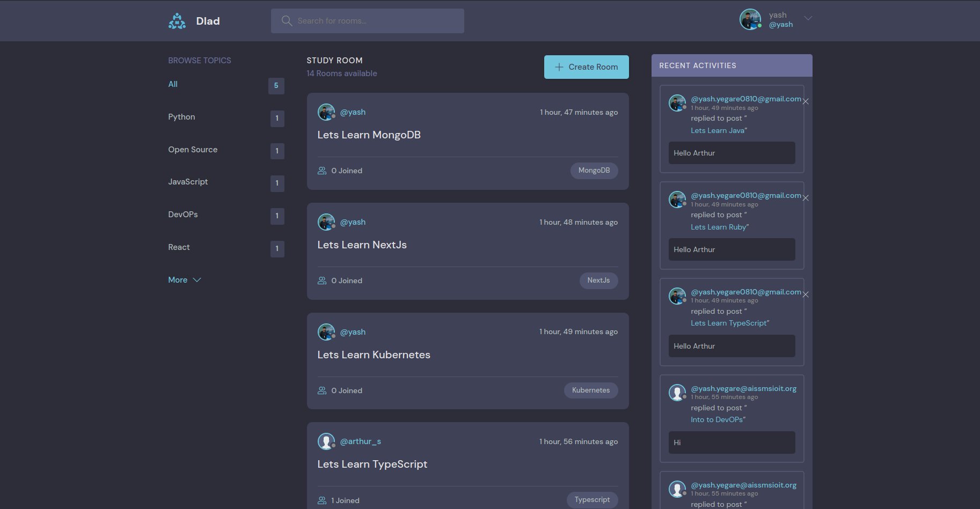Click the plus icon inside Create Room button
The image size is (980, 509).
click(x=558, y=67)
